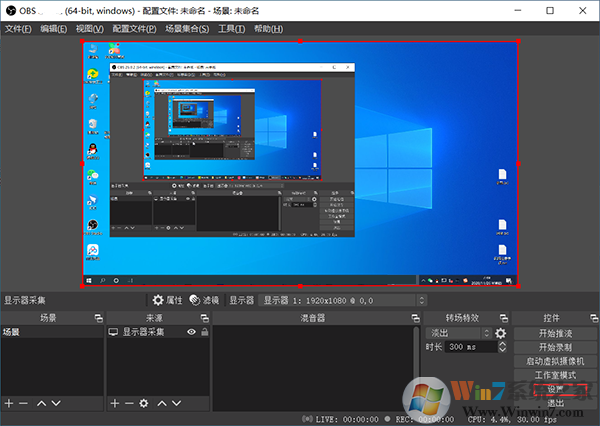This screenshot has height=426, width=600.
Task: Click the add scene plus icon
Action: (8, 403)
